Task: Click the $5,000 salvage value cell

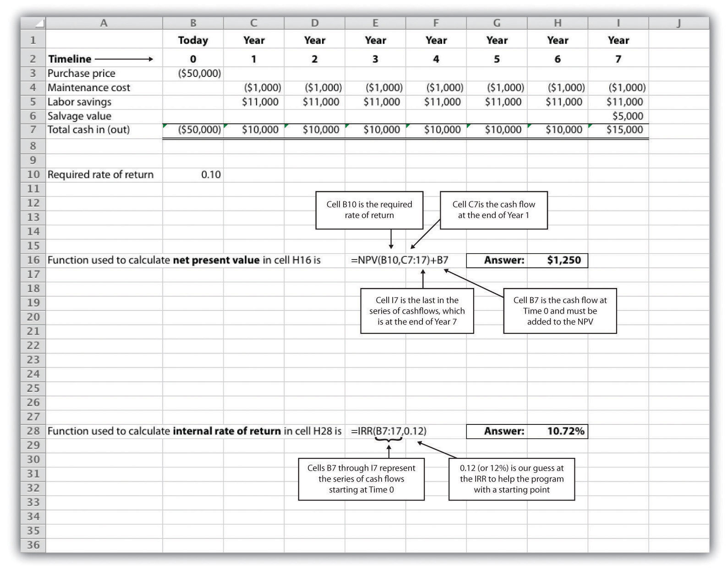Action: (x=627, y=116)
